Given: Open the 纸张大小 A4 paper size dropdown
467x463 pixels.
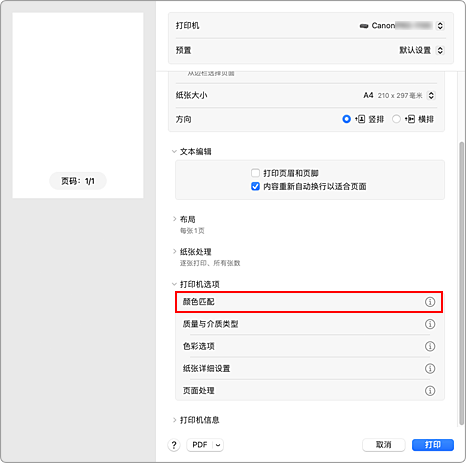Looking at the screenshot, I should pyautogui.click(x=431, y=96).
